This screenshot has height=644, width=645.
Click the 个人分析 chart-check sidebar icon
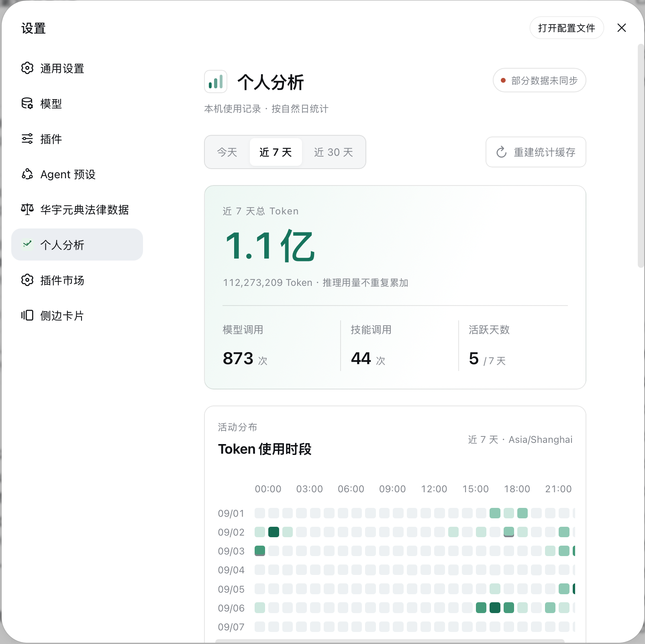pyautogui.click(x=27, y=244)
